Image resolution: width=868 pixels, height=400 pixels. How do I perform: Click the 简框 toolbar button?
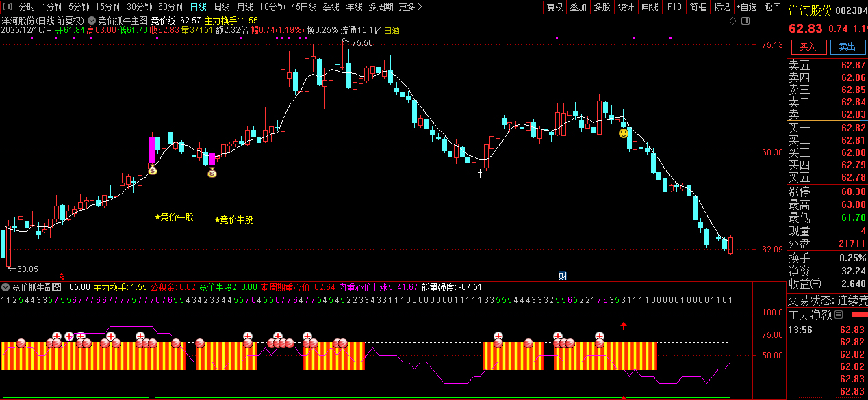click(698, 7)
